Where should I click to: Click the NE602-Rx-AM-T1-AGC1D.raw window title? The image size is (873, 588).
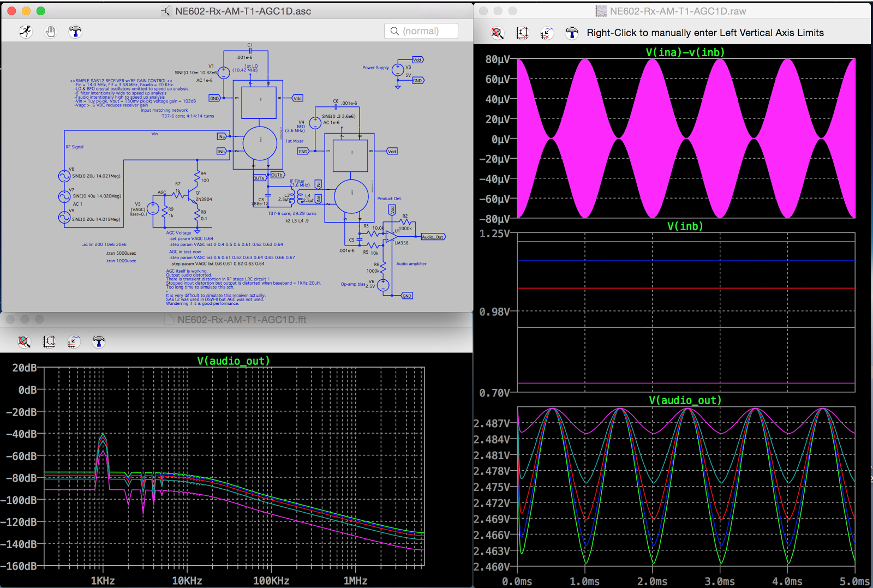(678, 11)
